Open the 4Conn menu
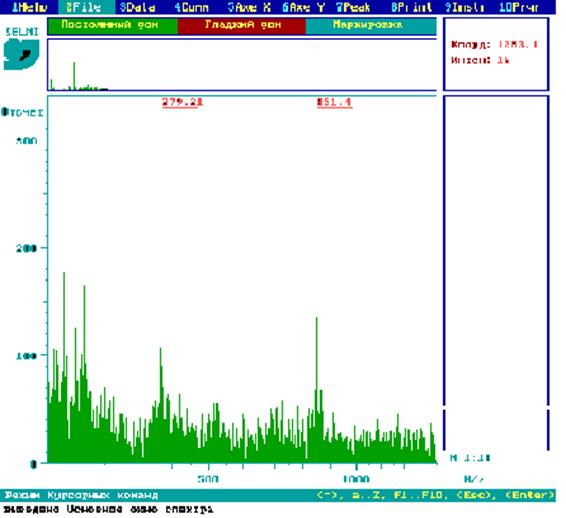The height and width of the screenshot is (518, 566). point(191,7)
